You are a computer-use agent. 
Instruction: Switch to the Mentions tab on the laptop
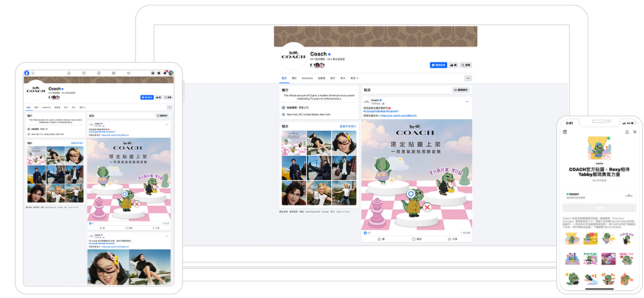coord(307,78)
